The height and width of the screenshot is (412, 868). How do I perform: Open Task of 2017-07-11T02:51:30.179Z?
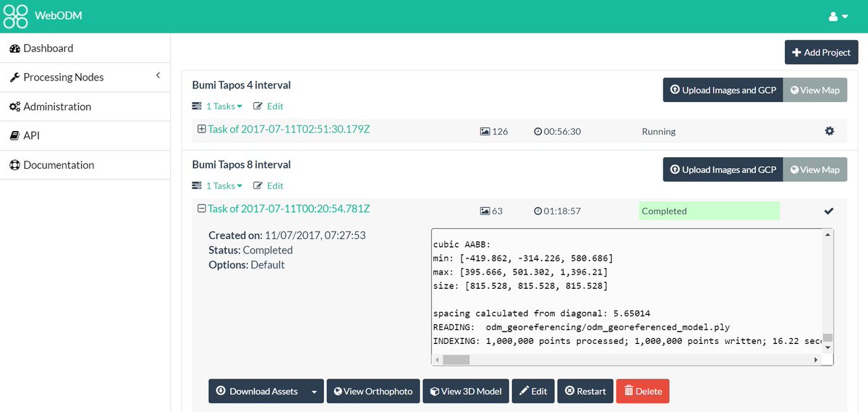(289, 129)
